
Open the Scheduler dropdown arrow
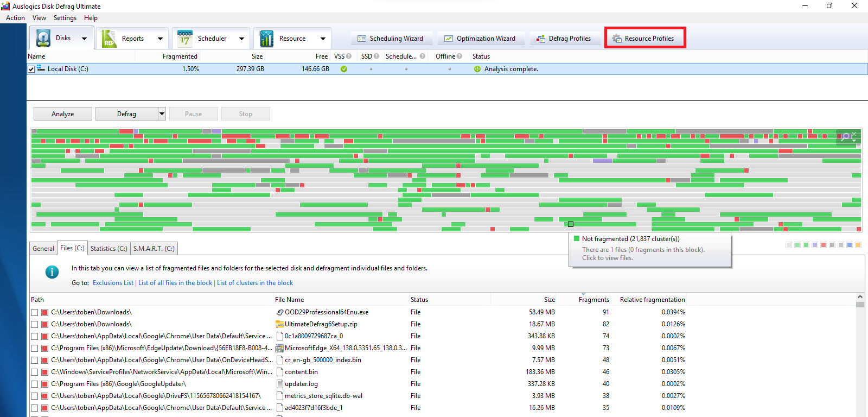[241, 39]
